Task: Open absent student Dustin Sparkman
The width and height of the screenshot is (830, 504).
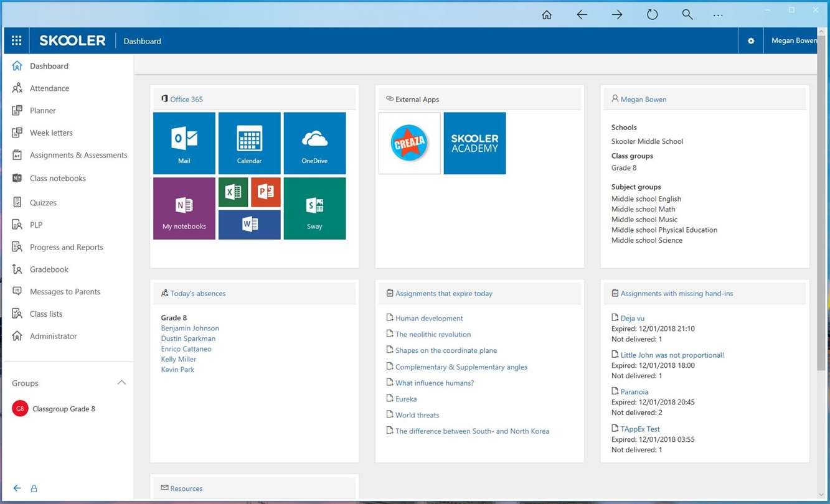Action: pyautogui.click(x=188, y=339)
